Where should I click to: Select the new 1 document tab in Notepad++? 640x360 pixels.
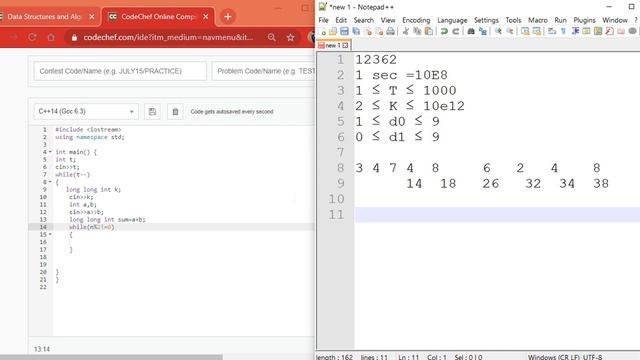333,45
